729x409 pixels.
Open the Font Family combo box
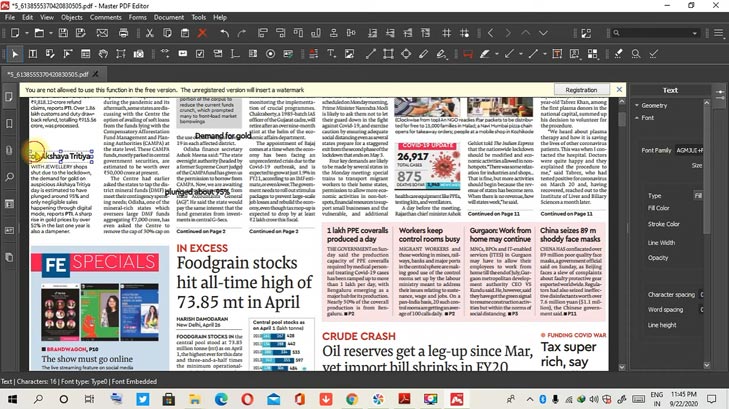[x=689, y=150]
